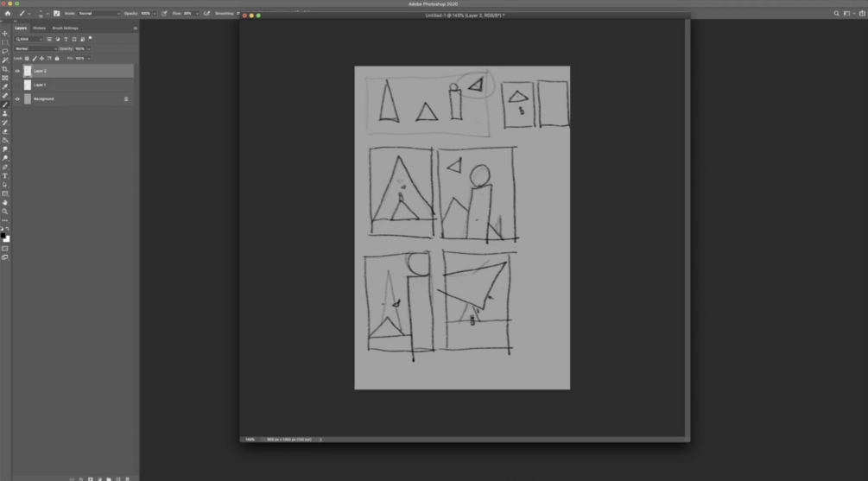Filter layers by smart objects

[83, 40]
